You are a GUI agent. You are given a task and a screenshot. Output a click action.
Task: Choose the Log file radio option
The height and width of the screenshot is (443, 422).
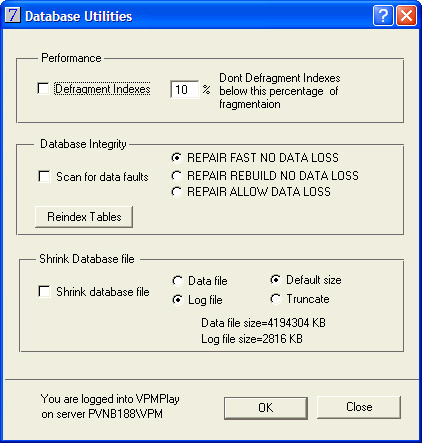[178, 300]
